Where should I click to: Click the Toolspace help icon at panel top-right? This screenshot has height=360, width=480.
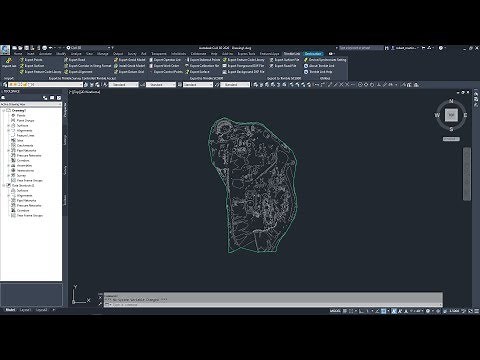pyautogui.click(x=59, y=98)
